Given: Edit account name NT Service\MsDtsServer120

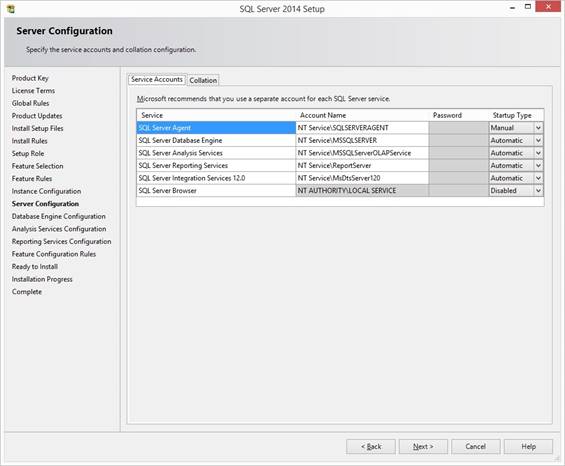Looking at the screenshot, I should (362, 178).
